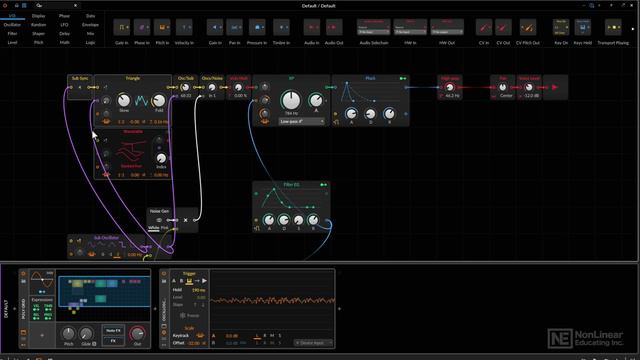Click the Pluck envelope A knob

351,113
